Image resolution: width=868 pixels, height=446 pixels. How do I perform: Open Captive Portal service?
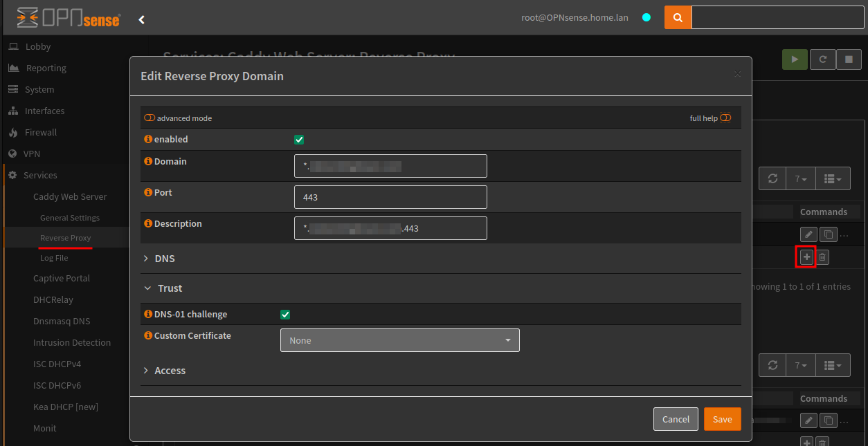62,278
